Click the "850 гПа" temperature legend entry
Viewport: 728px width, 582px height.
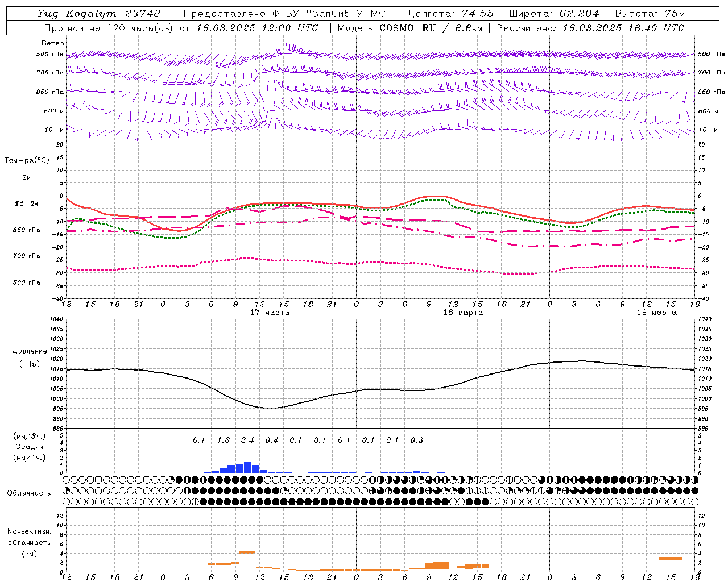pyautogui.click(x=27, y=230)
